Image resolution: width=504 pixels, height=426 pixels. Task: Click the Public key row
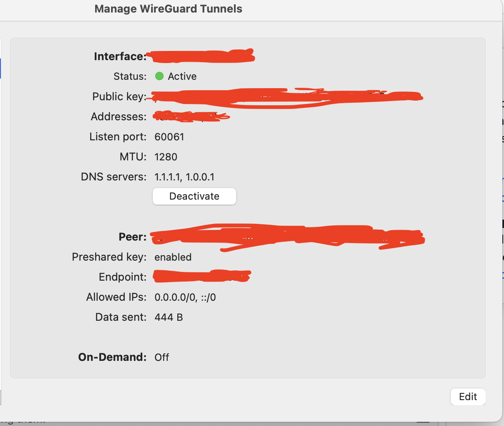(250, 96)
